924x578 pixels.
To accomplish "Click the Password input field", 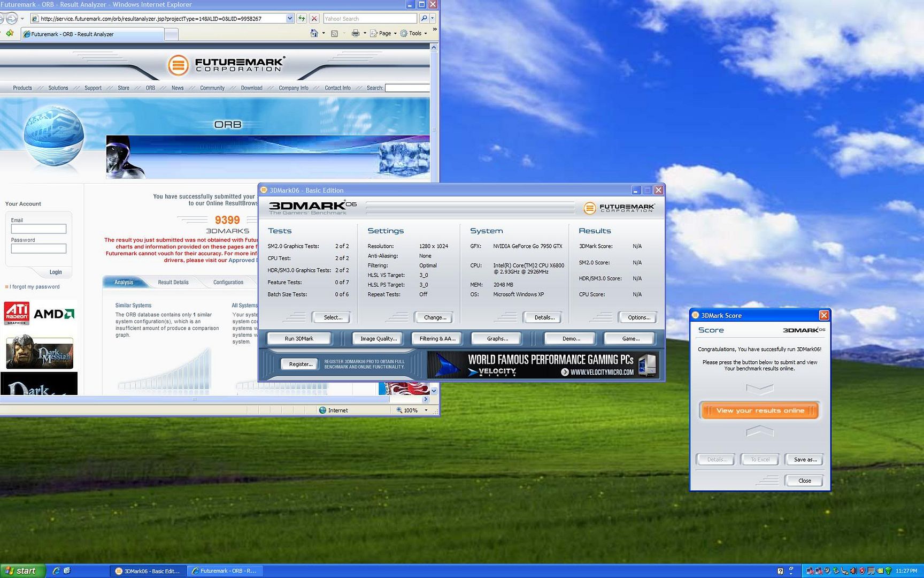I will tap(38, 248).
